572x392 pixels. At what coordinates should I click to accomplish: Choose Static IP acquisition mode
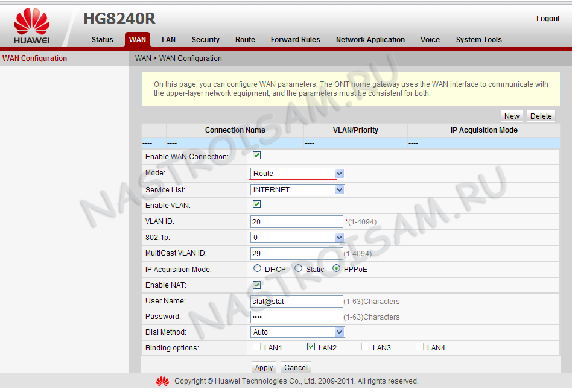(x=299, y=269)
